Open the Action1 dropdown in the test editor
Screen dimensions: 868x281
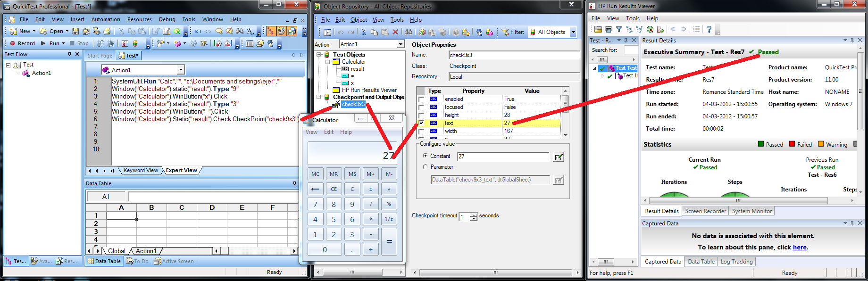pyautogui.click(x=181, y=70)
